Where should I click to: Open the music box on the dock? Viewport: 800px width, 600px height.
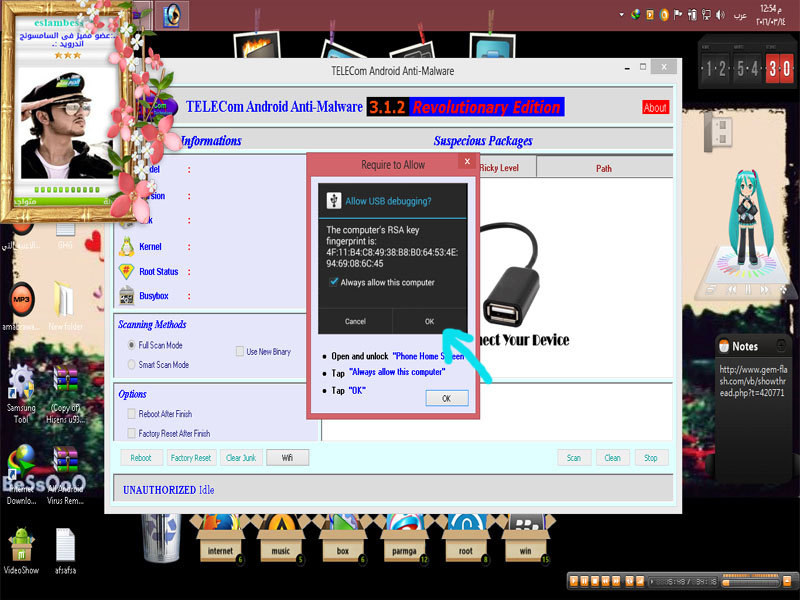click(x=281, y=540)
